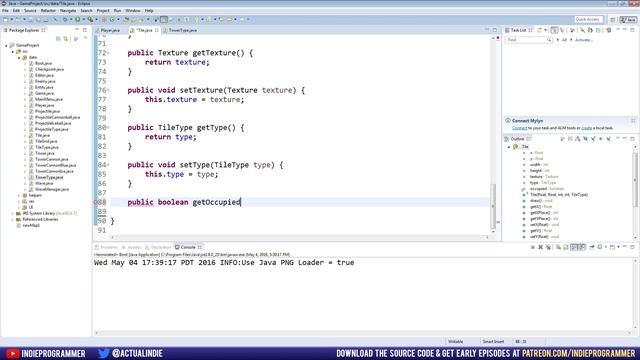Viewport: 640px width, 360px height.
Task: Open the Run dropdown arrow
Action: [83, 19]
